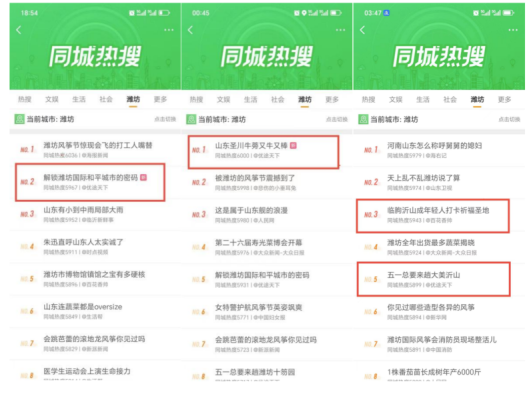Select 热搜 tab in first screenshot
Image resolution: width=531 pixels, height=408 pixels.
[x=25, y=99]
